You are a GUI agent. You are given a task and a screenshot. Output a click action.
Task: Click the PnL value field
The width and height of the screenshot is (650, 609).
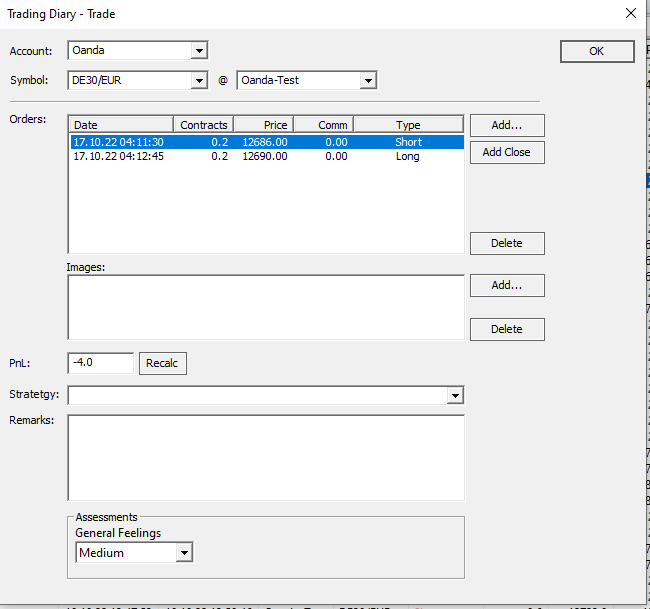tap(100, 363)
